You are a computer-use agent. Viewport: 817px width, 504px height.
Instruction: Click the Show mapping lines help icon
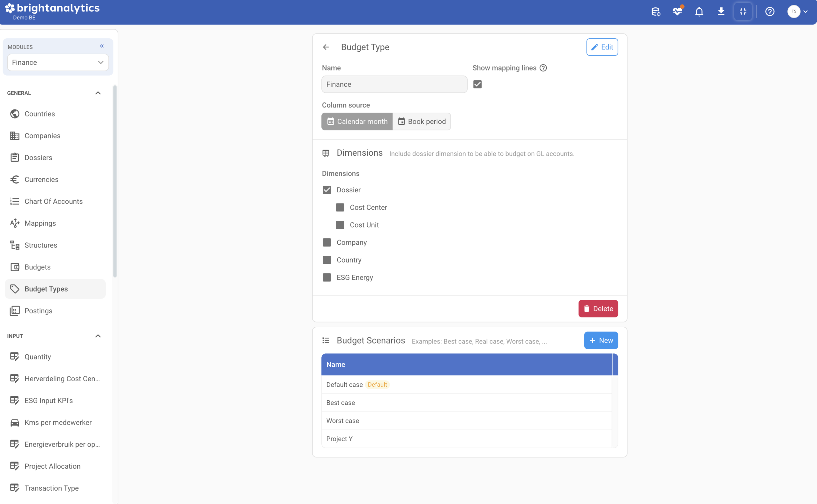pos(543,68)
